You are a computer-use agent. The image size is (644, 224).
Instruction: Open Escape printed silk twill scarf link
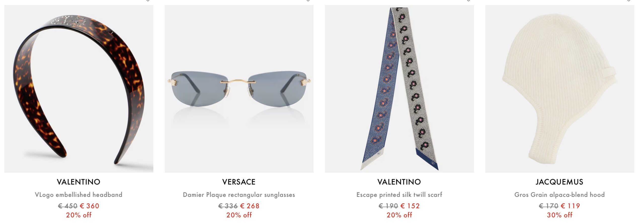click(x=399, y=195)
